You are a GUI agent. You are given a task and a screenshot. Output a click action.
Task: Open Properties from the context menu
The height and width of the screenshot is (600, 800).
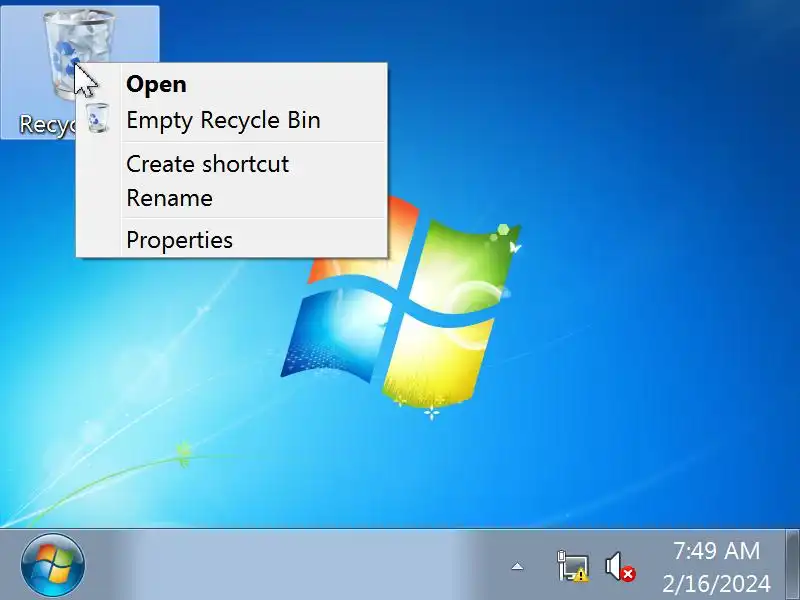tap(232, 240)
